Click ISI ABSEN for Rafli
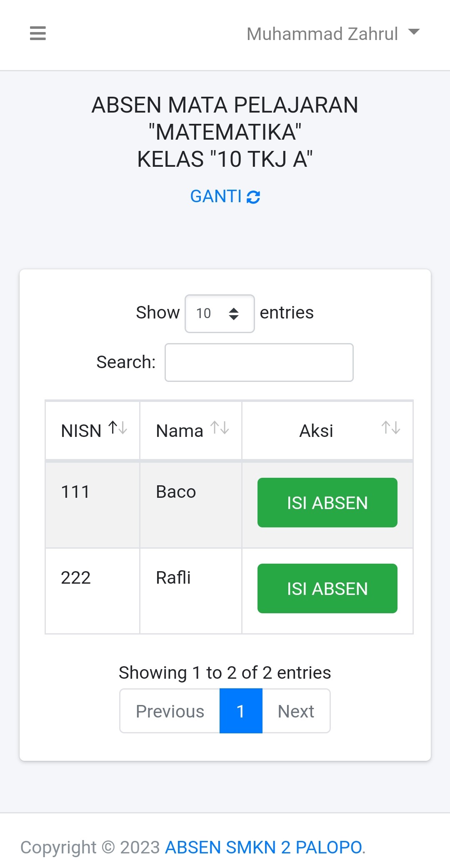450x868 pixels. [x=327, y=589]
